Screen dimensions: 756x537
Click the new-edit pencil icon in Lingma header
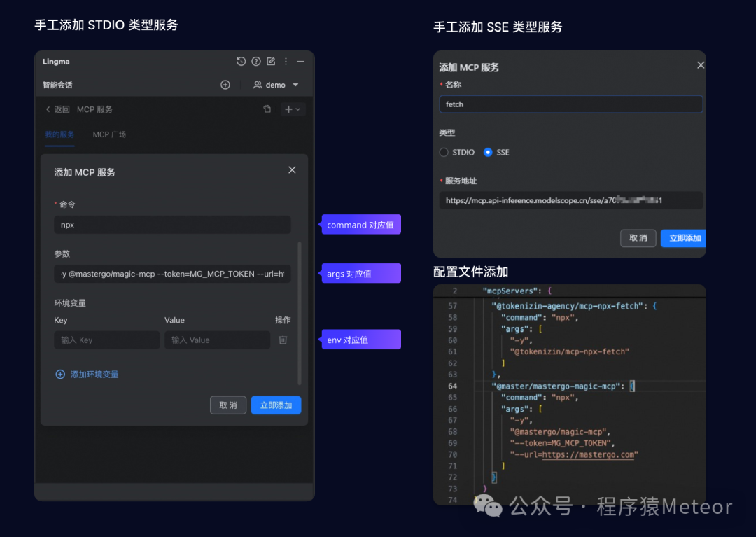tap(271, 61)
